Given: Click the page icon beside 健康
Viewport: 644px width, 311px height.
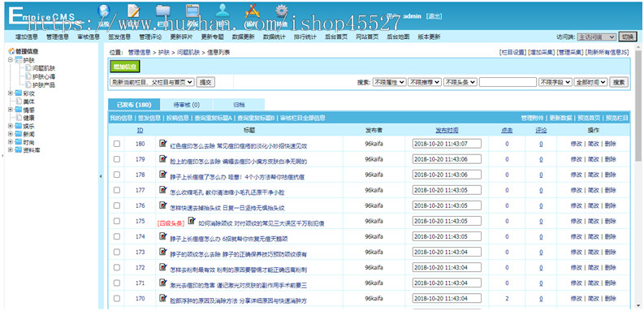Looking at the screenshot, I should 19,118.
